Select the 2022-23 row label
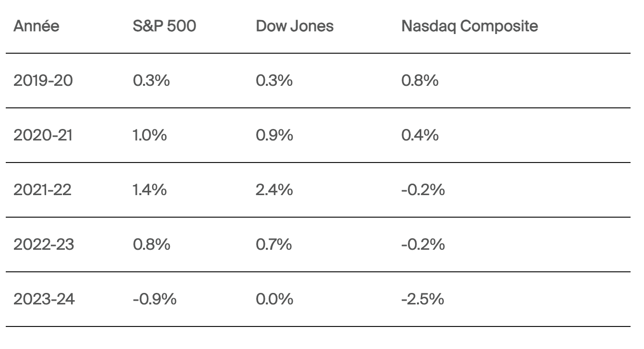The height and width of the screenshot is (349, 644). [x=43, y=245]
